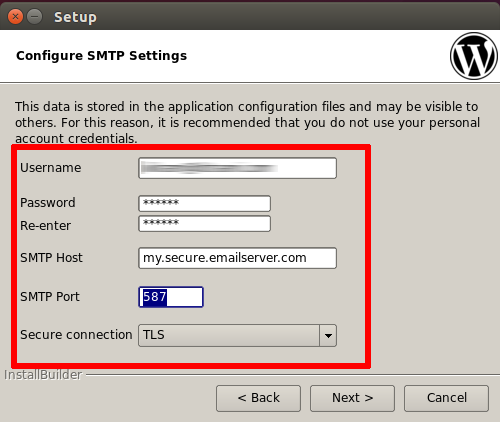Open the Secure connection TLS dropdown
Image resolution: width=500 pixels, height=422 pixels.
pos(237,335)
